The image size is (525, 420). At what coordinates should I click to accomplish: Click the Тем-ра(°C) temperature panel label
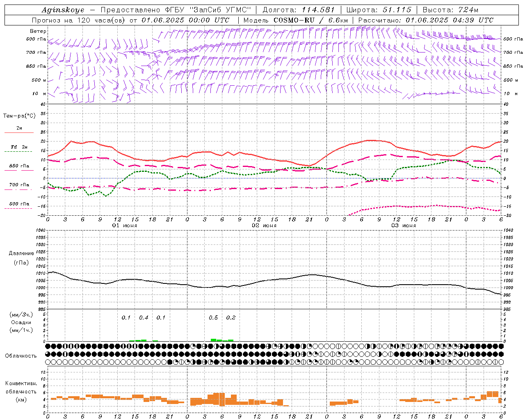point(19,116)
